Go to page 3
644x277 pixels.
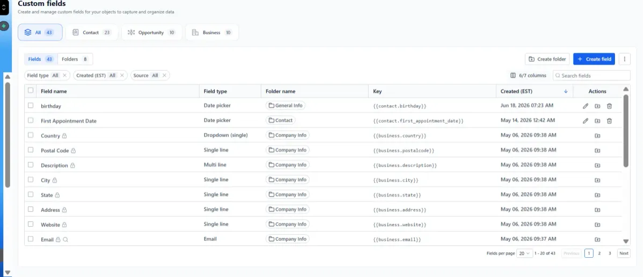coord(610,253)
